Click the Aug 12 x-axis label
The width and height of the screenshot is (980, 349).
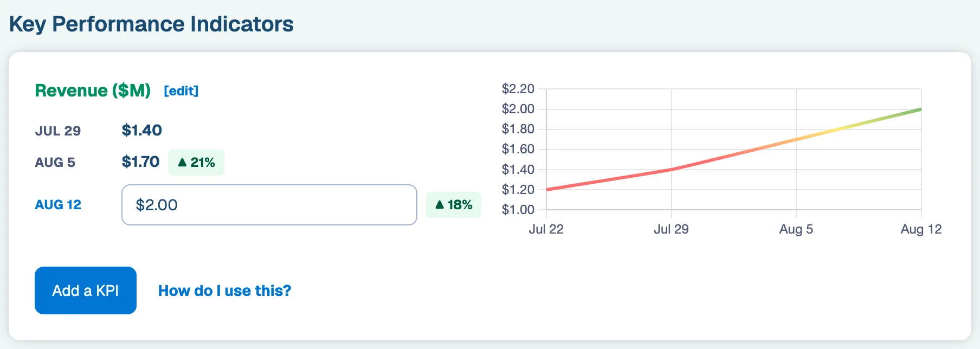tap(921, 229)
